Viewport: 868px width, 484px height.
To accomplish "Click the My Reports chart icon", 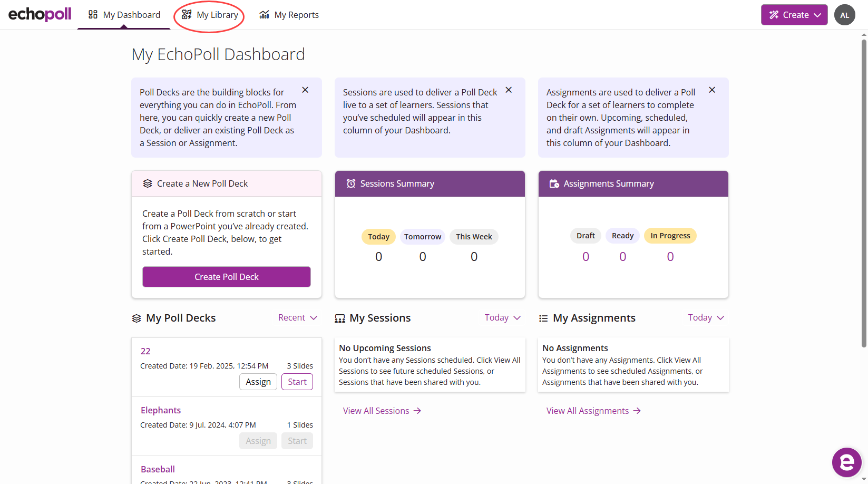I will point(265,15).
